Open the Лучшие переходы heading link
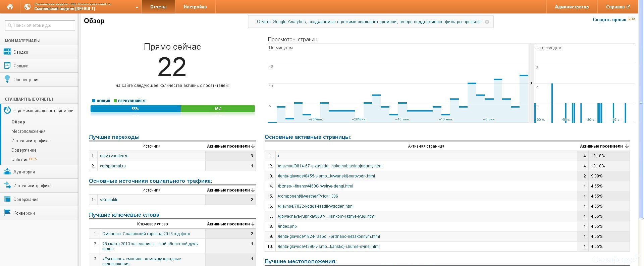Viewport: 644px width, 266px height. click(x=114, y=137)
